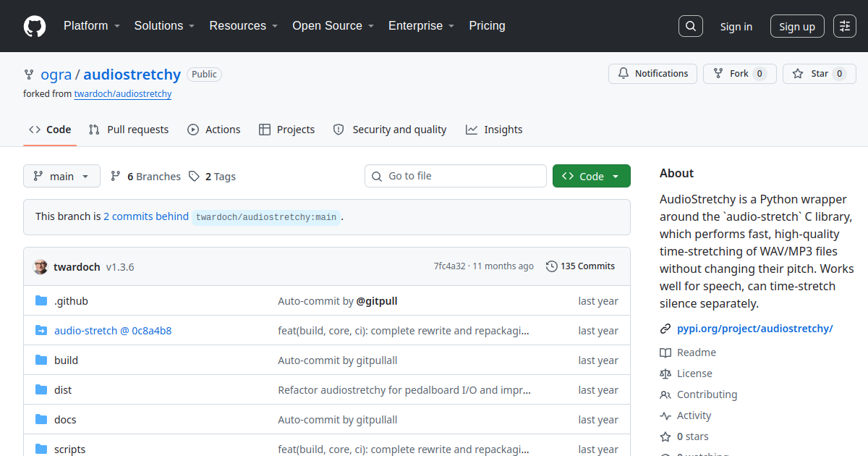
Task: Open the .github folder
Action: coord(71,301)
